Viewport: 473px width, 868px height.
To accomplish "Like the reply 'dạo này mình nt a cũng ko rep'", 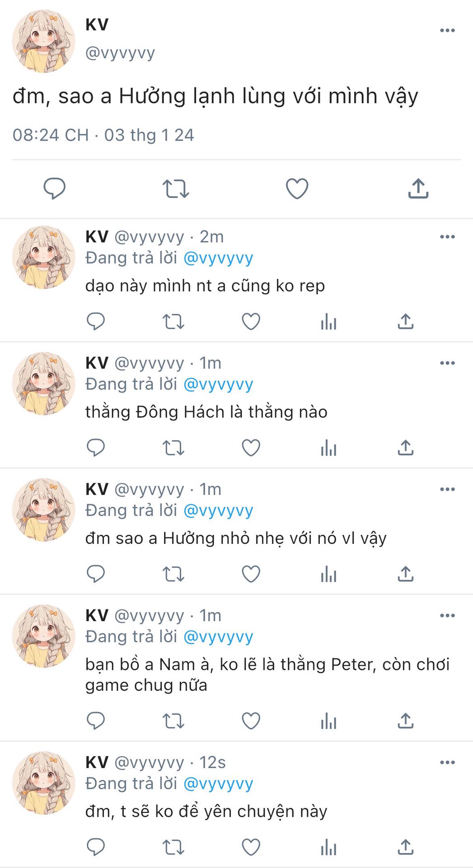I will [251, 321].
